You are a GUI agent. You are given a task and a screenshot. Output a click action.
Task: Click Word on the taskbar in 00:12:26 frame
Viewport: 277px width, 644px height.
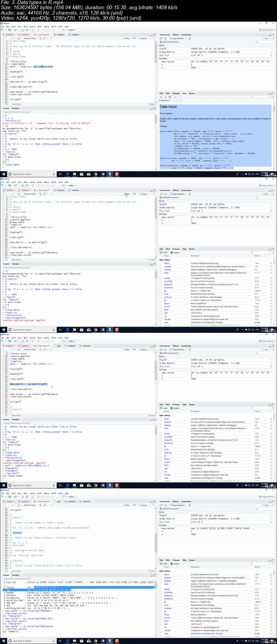(x=103, y=641)
